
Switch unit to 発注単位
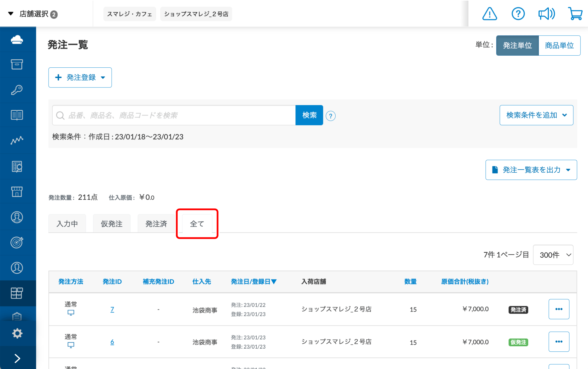point(517,45)
